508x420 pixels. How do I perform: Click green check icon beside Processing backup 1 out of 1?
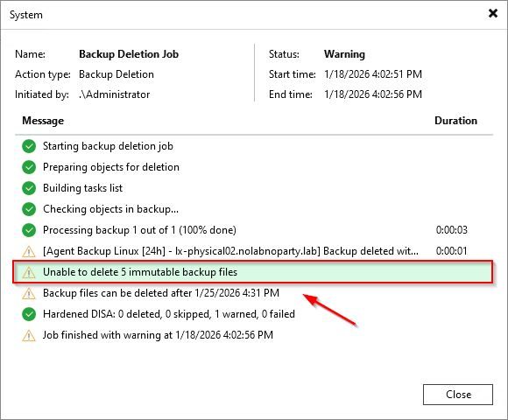pos(29,230)
